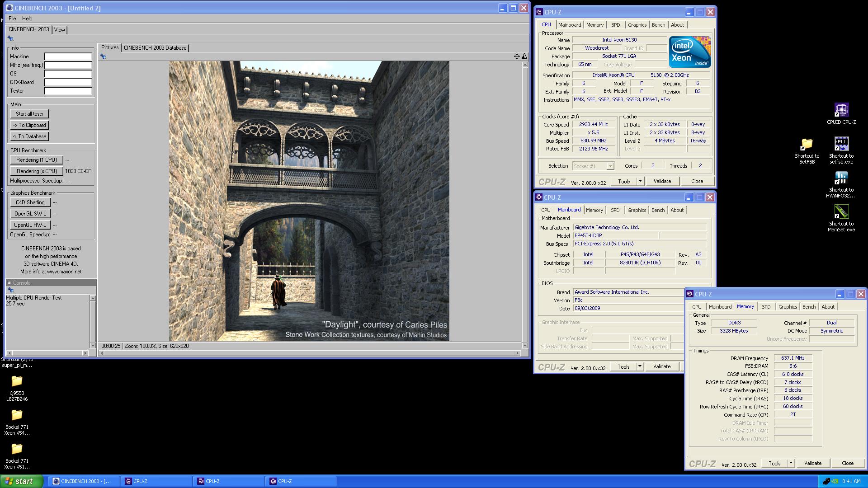Open the Tools dropdown arrow in the CPU-Z CPU window
The image size is (868, 488).
[640, 181]
